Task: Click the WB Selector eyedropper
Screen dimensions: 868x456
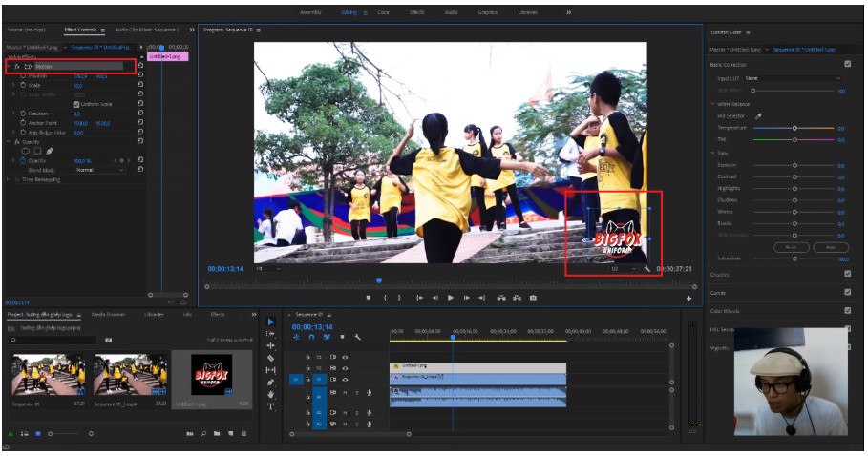Action: [x=758, y=116]
